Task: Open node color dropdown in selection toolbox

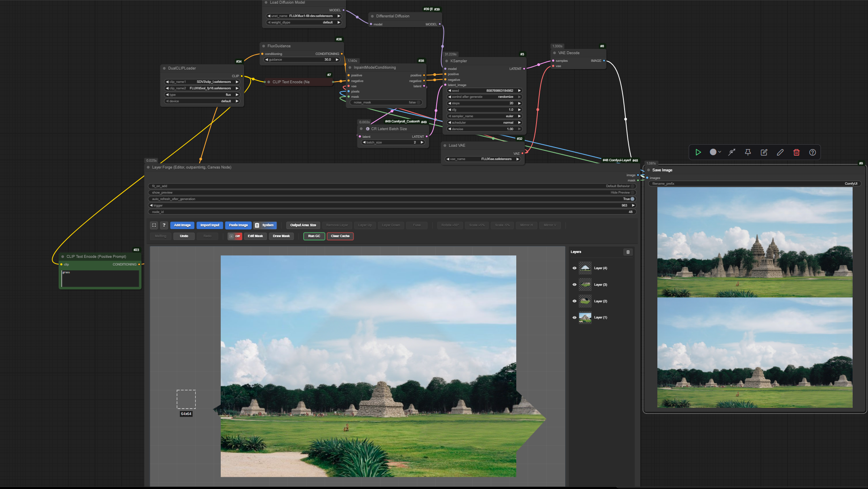Action: pos(715,152)
